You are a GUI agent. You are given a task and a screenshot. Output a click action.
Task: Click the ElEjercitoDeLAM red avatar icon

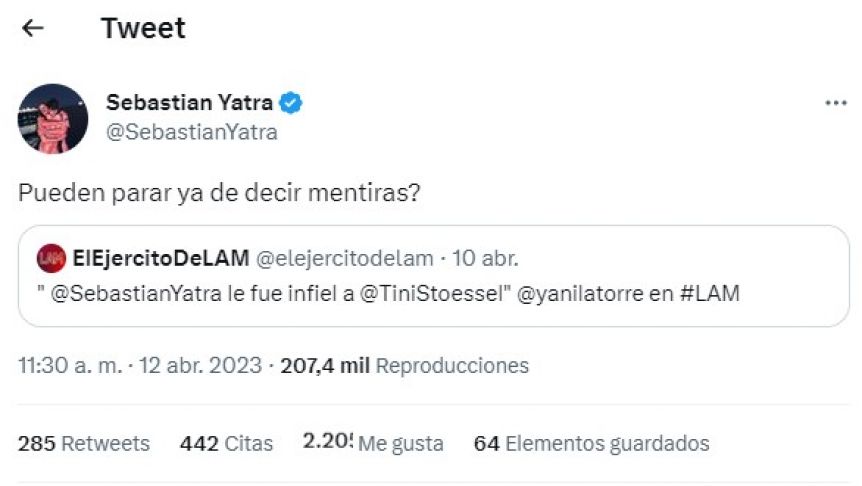coord(51,258)
